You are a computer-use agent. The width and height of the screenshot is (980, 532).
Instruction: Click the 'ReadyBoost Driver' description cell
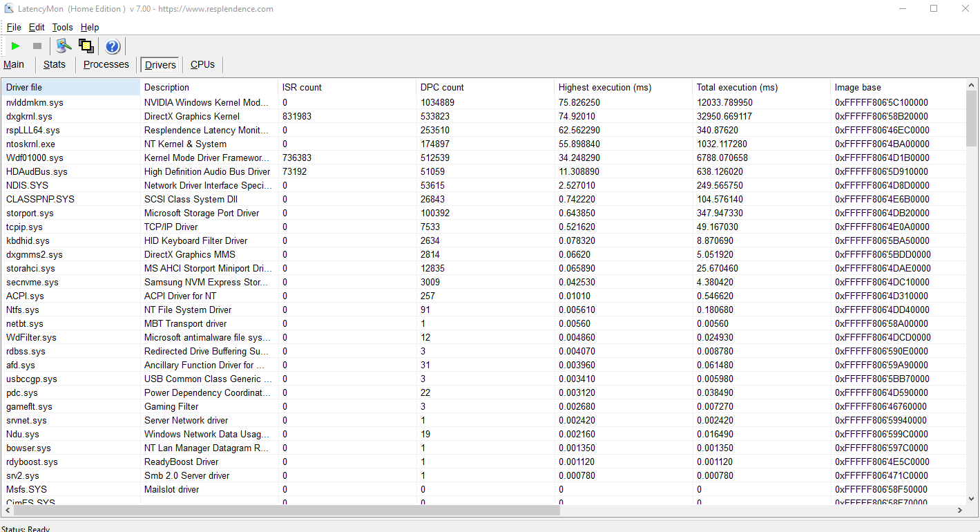[x=182, y=462]
